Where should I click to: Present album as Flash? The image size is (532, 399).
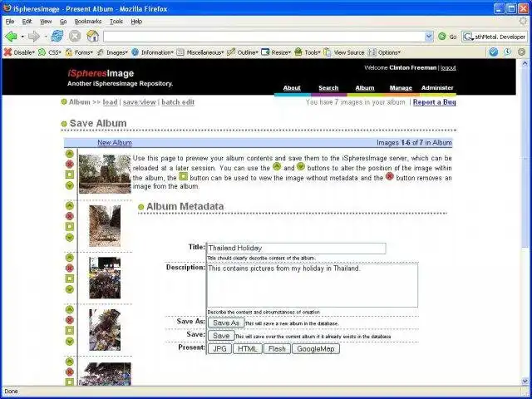point(277,349)
